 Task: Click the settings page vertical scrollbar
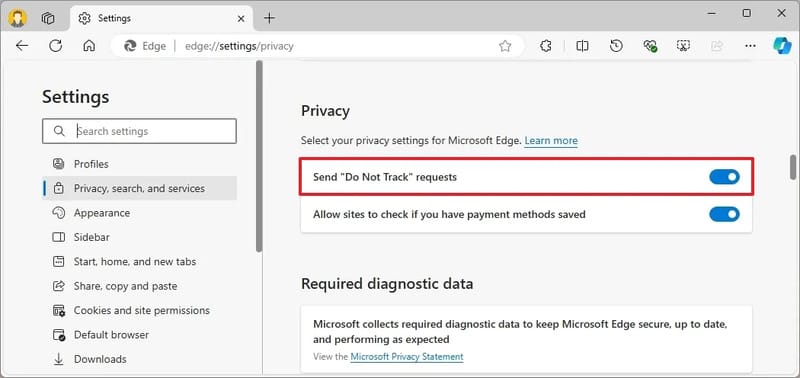click(793, 167)
